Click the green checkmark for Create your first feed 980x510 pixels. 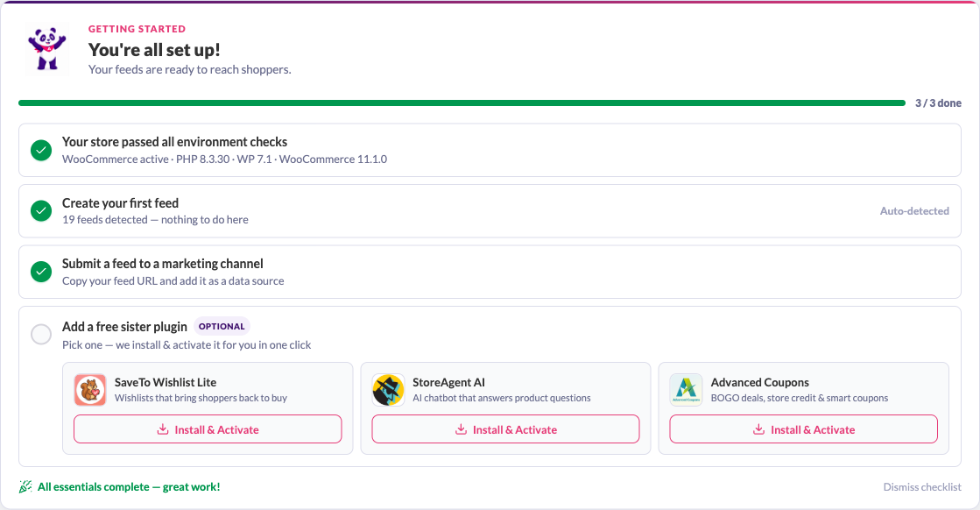pos(41,211)
